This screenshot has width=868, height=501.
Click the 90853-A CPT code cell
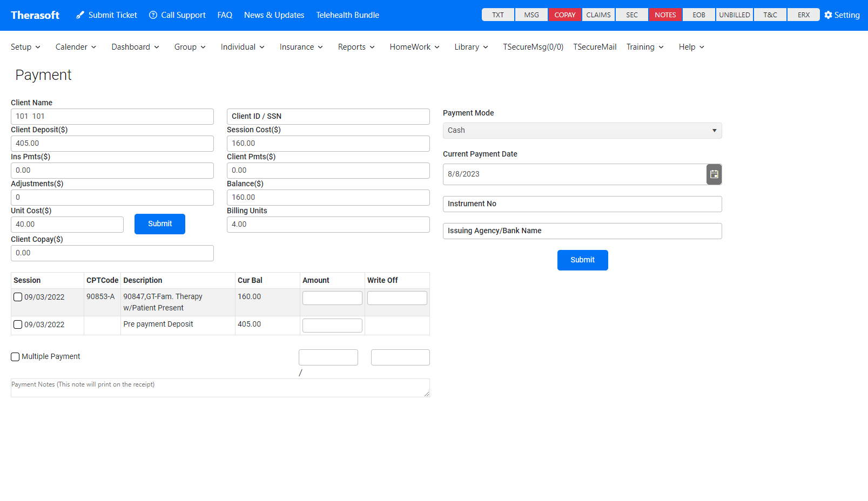point(102,302)
